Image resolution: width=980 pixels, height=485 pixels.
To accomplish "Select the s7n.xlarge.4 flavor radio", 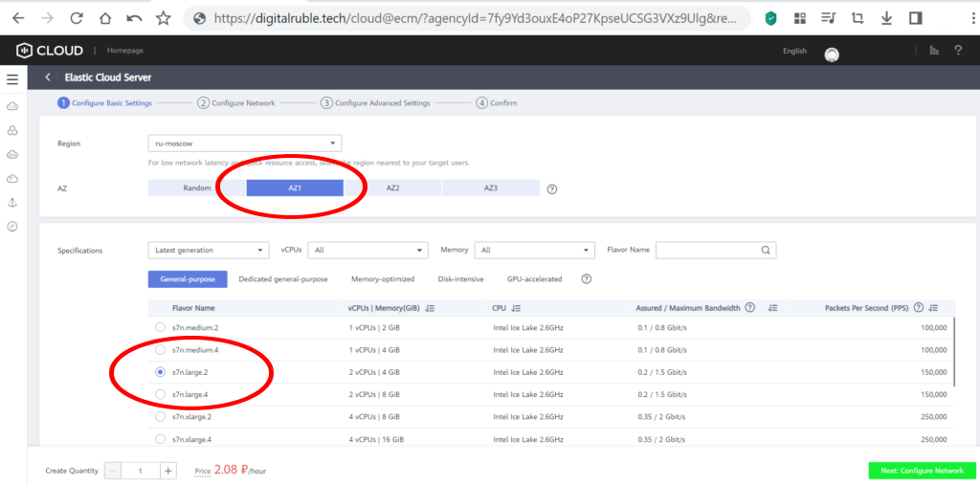I will [160, 439].
